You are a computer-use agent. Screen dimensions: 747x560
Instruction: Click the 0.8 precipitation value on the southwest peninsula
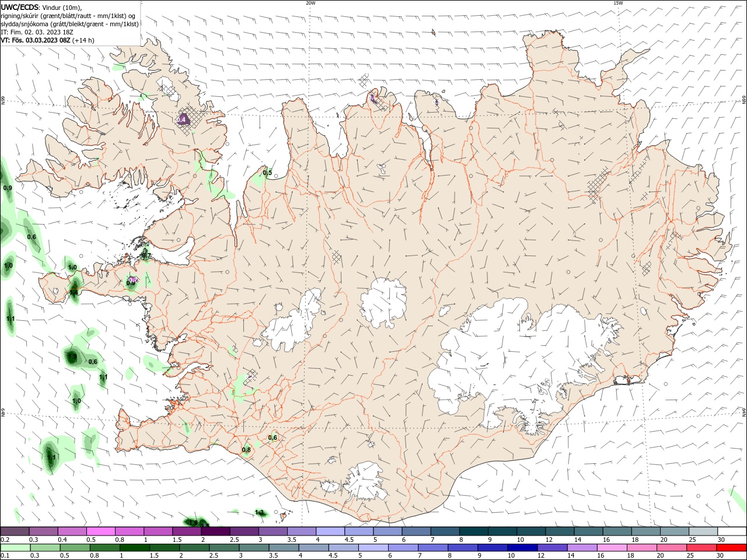[246, 450]
